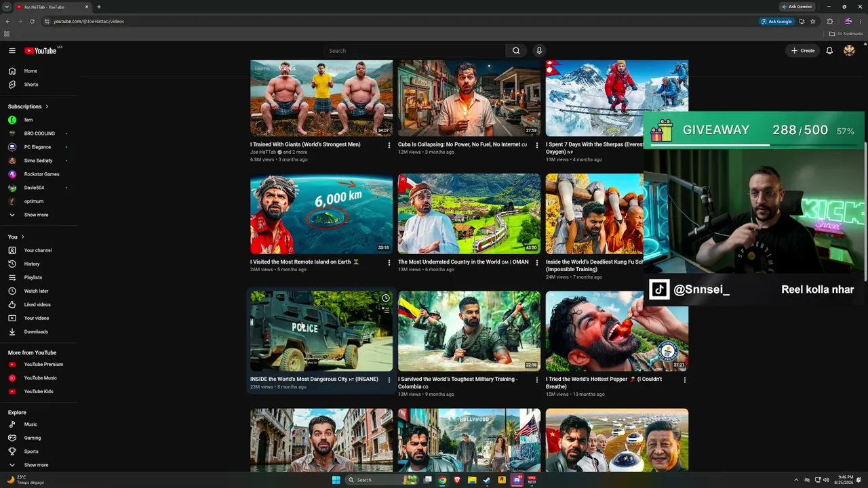This screenshot has width=868, height=488.
Task: Play 'I Trained With Giants' thumbnail
Action: 321,98
